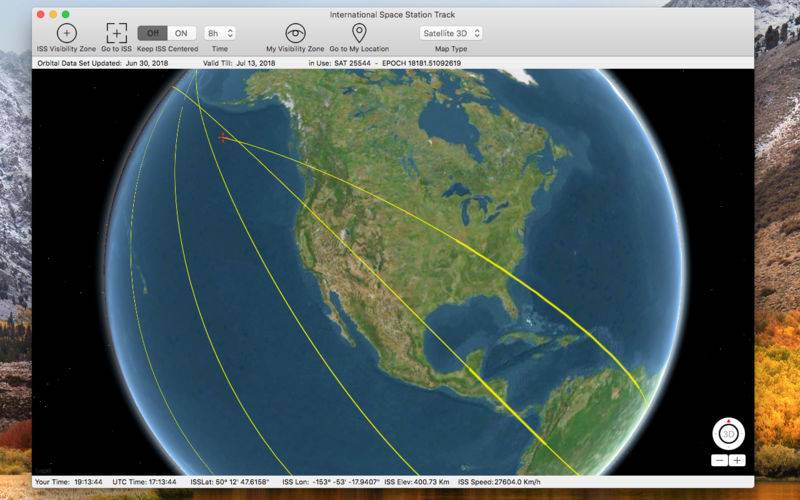Viewport: 800px width, 500px height.
Task: Click the ISS Speed 27604.0 Km/h readout
Action: pos(499,482)
